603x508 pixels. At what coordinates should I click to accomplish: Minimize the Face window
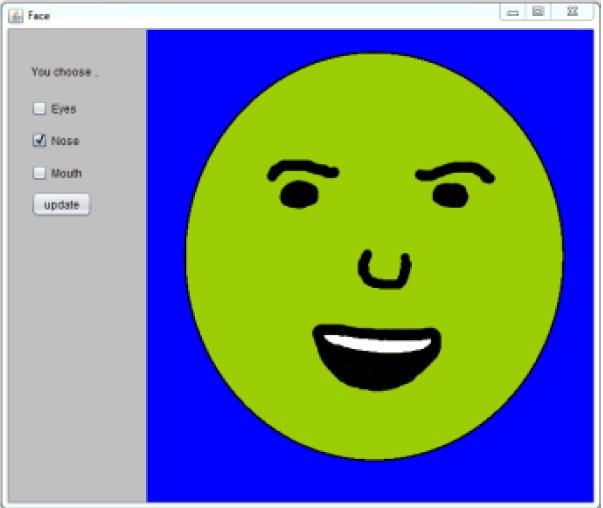512,11
